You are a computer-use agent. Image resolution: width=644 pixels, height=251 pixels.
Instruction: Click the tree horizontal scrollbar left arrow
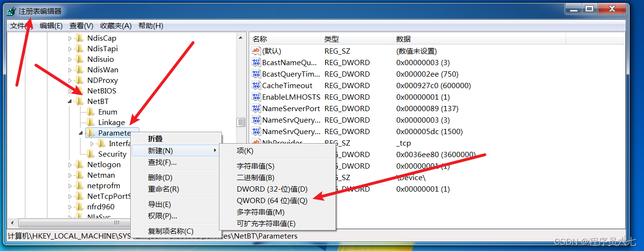13,223
